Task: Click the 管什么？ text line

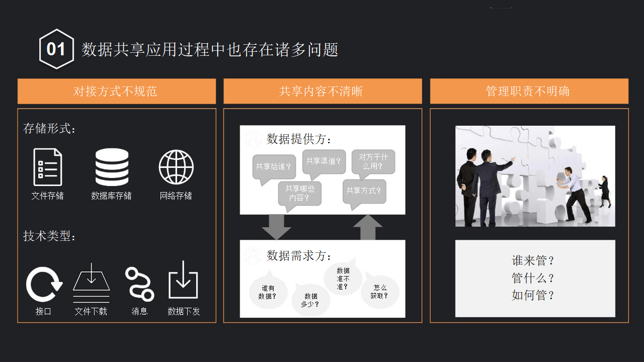Action: pyautogui.click(x=534, y=278)
